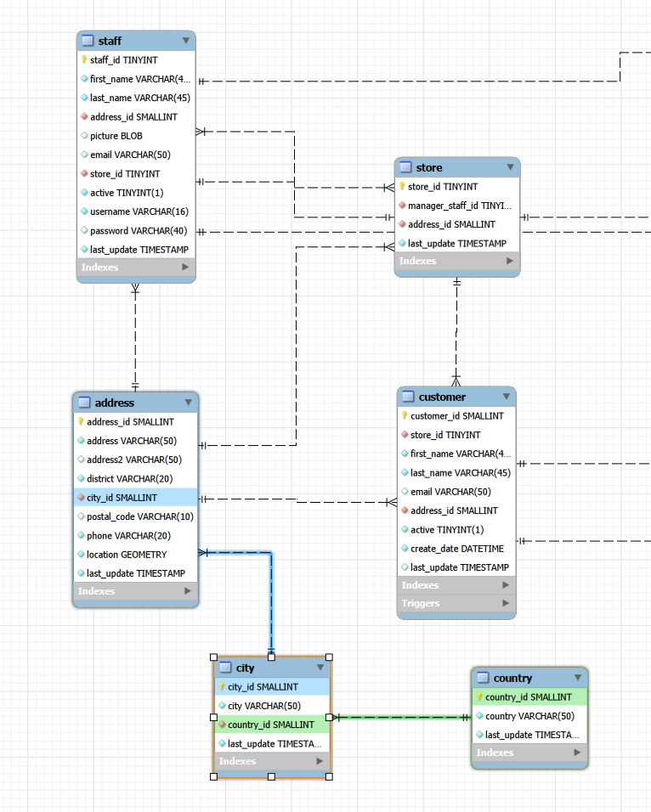Click the country table header icon

pos(483,678)
